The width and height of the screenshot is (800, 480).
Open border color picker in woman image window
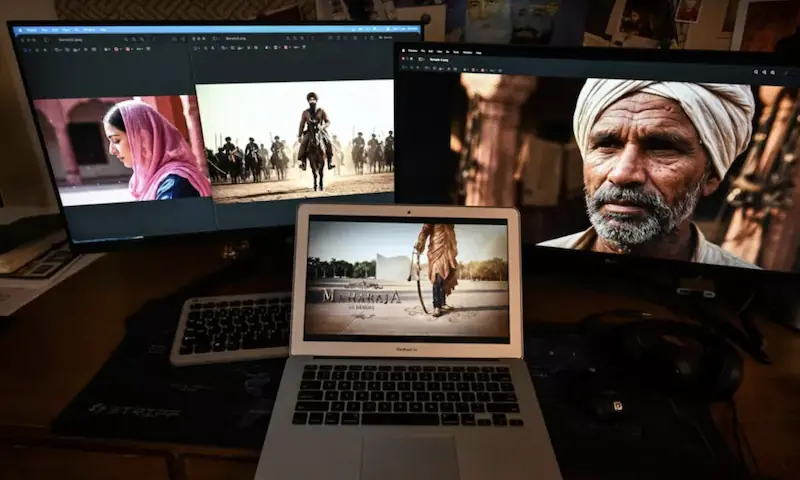click(117, 49)
